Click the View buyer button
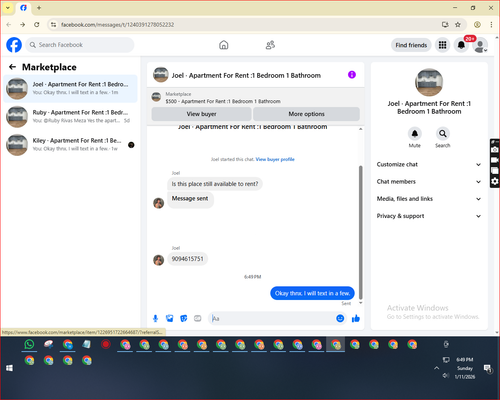 [201, 114]
